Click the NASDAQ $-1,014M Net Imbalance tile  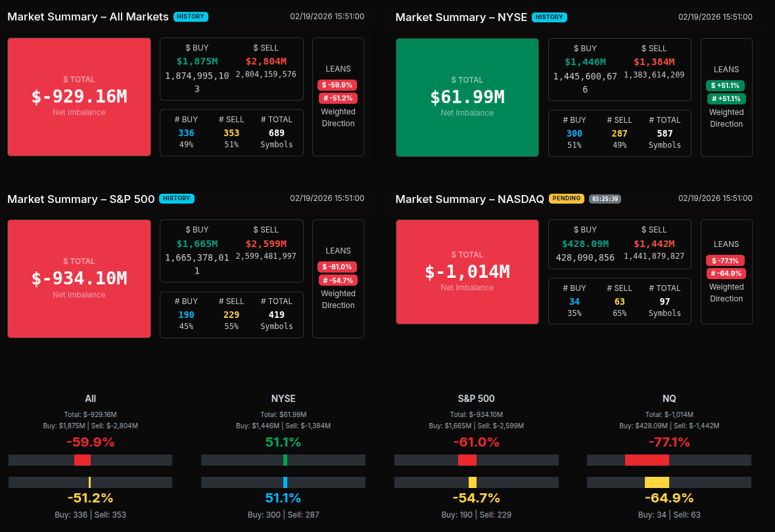[x=467, y=272]
